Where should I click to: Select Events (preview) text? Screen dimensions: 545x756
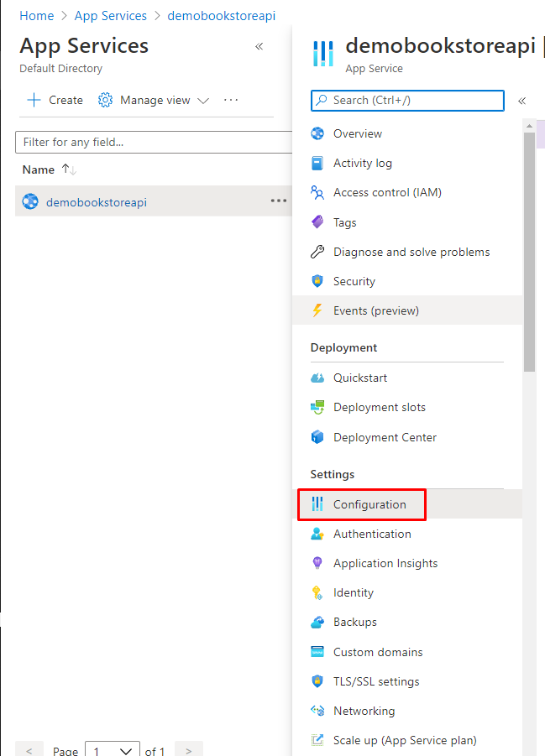pos(376,310)
